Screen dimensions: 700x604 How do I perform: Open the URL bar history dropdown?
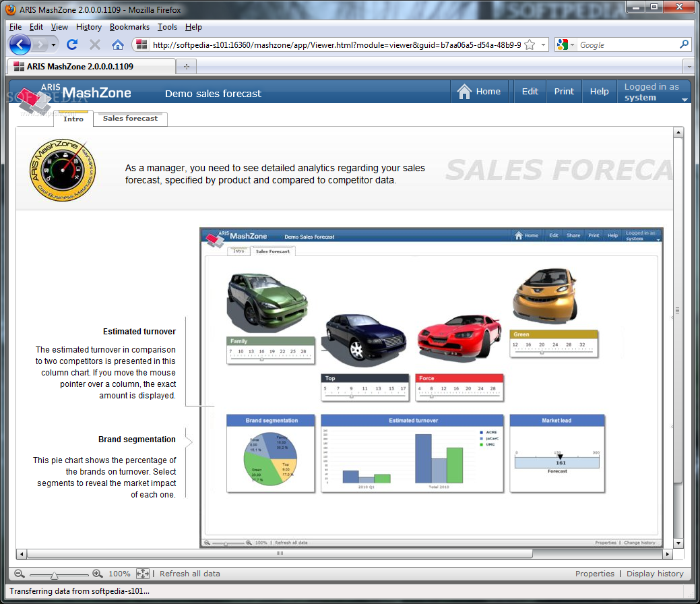pos(543,44)
